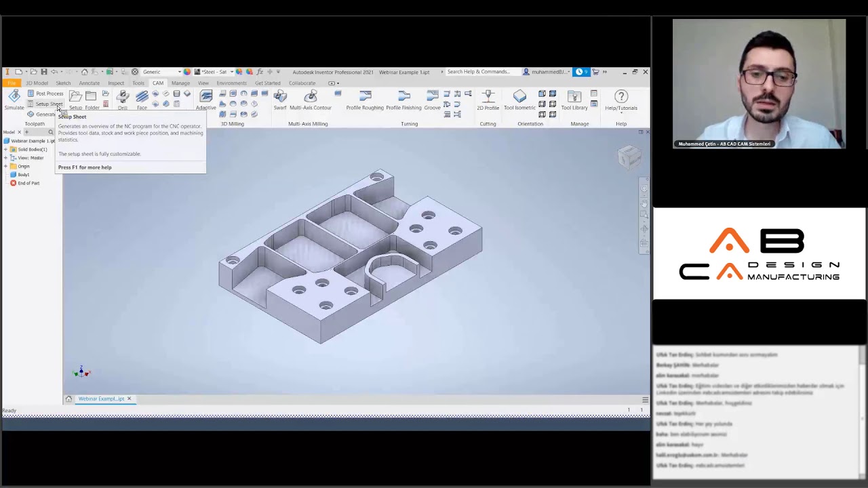The image size is (868, 488).
Task: Click the browser search magnifier icon
Action: tap(50, 132)
